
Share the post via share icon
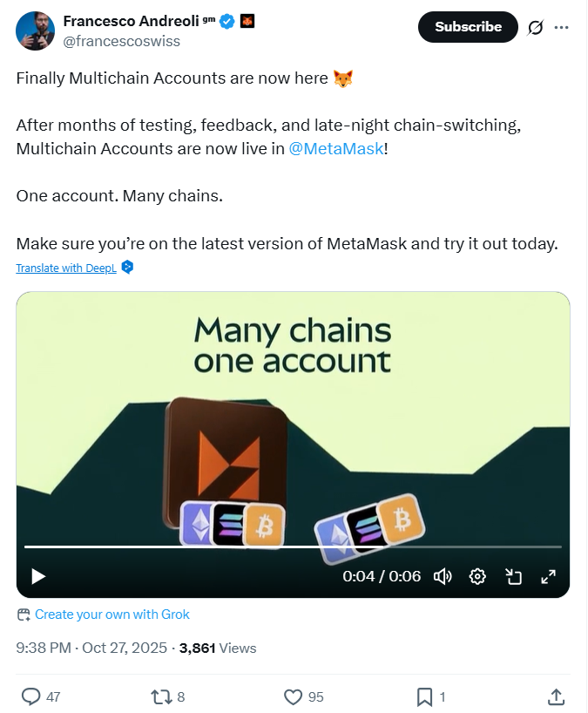pyautogui.click(x=556, y=696)
